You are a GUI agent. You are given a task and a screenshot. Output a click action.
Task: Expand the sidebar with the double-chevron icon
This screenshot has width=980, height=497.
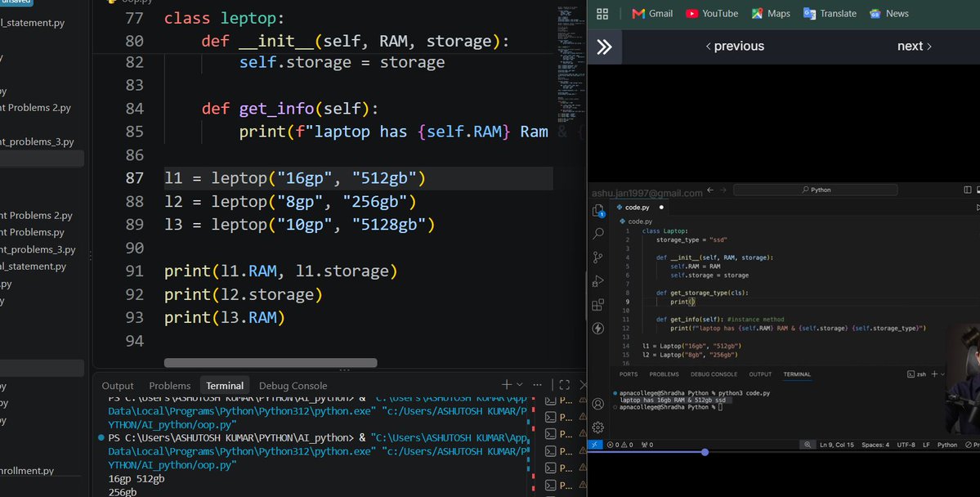604,47
